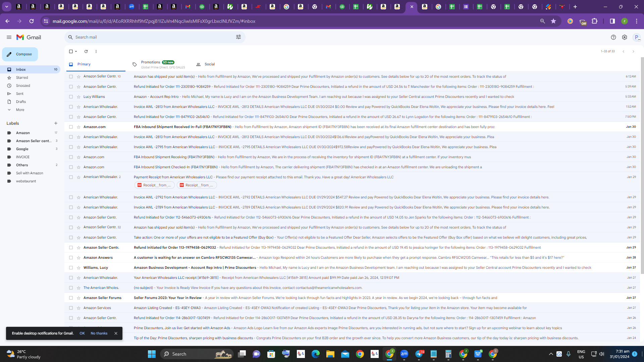Focus the Search mail field
The image size is (644, 362).
click(154, 37)
